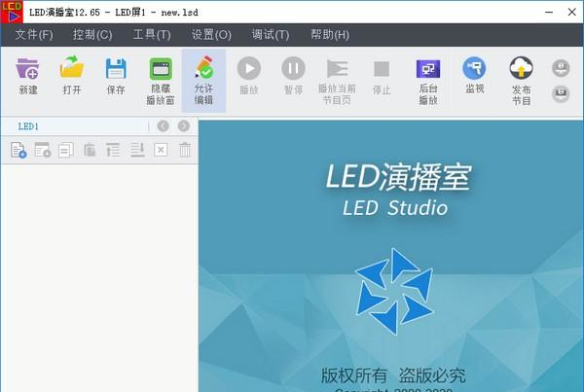Open the 工具(T) menu
584x392 pixels.
click(x=152, y=35)
